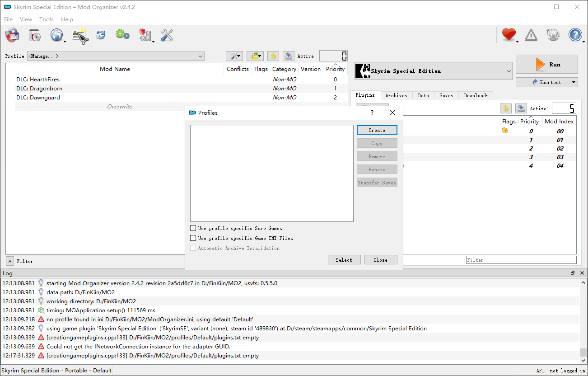The width and height of the screenshot is (588, 376).
Task: Click the Nexus globe toolbar icon
Action: point(57,35)
